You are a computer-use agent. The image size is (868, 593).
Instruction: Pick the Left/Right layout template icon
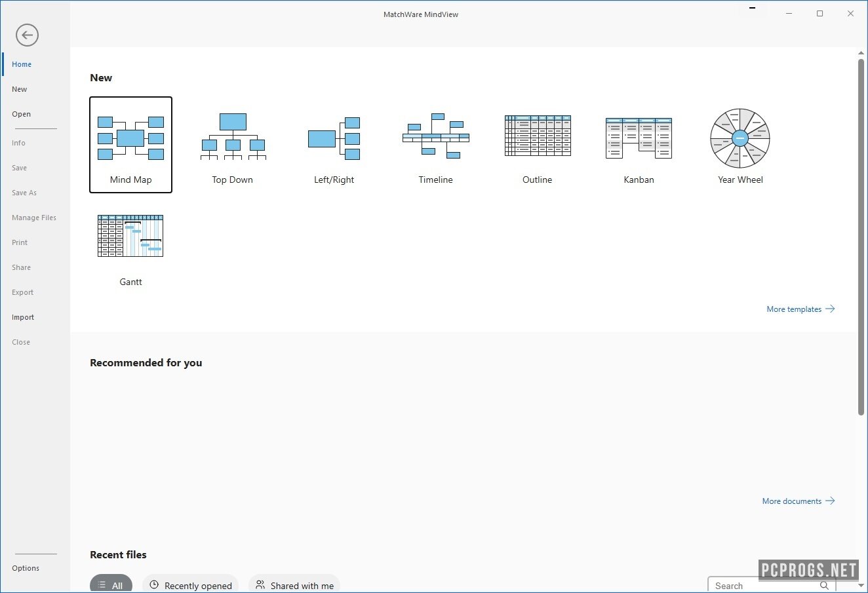334,138
